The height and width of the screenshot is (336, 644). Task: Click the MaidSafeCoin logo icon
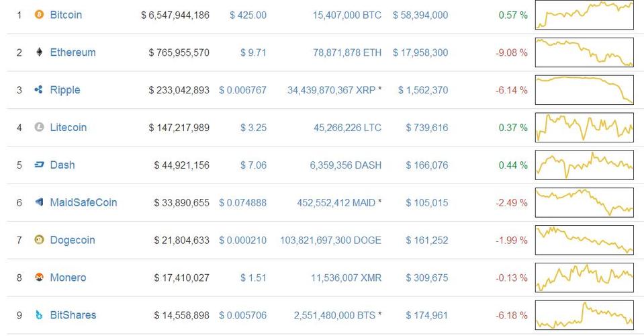click(39, 202)
